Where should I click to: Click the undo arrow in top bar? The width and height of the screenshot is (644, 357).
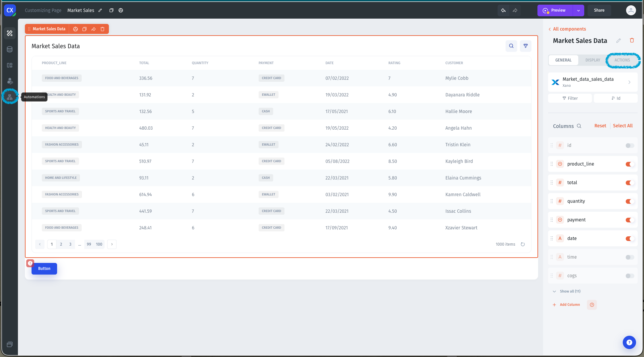pos(503,11)
